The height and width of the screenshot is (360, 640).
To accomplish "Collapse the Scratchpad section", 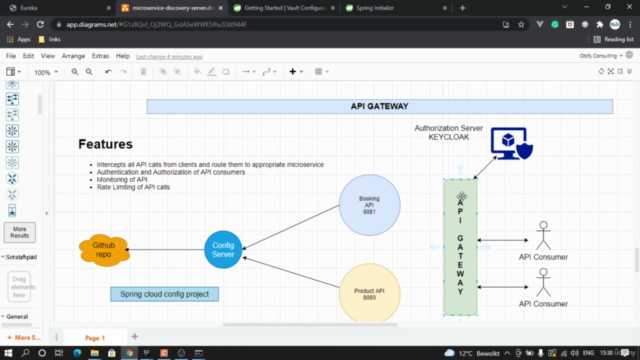I will point(19,257).
